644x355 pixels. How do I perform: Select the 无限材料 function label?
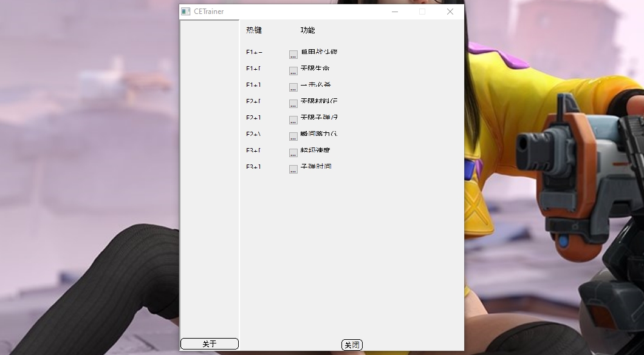coord(319,101)
